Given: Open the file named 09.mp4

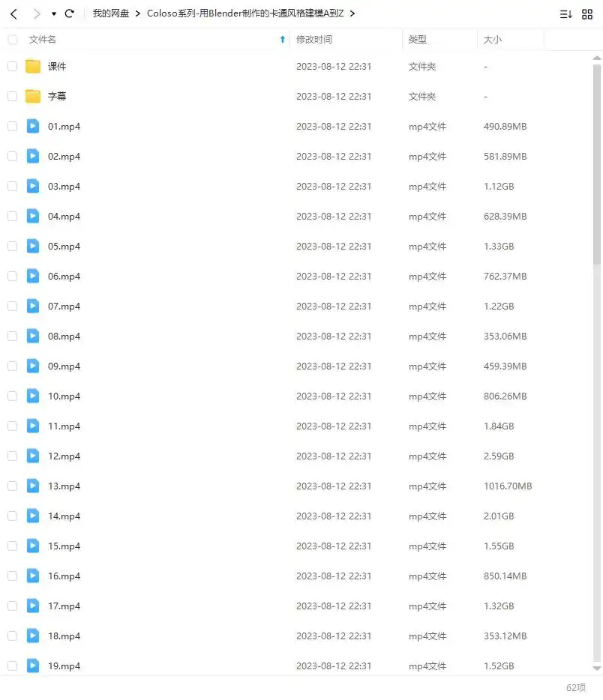Looking at the screenshot, I should coord(64,366).
